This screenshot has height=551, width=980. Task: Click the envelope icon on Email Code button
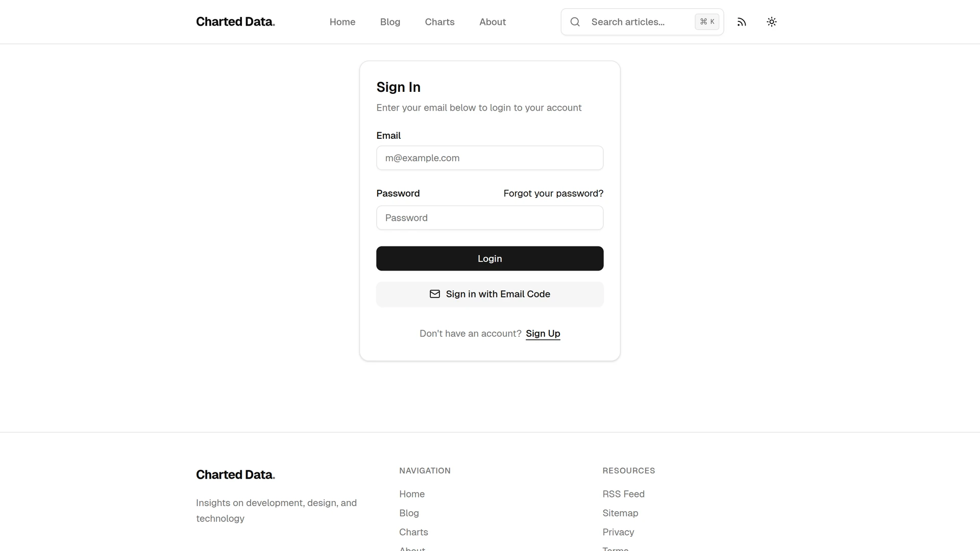coord(435,294)
